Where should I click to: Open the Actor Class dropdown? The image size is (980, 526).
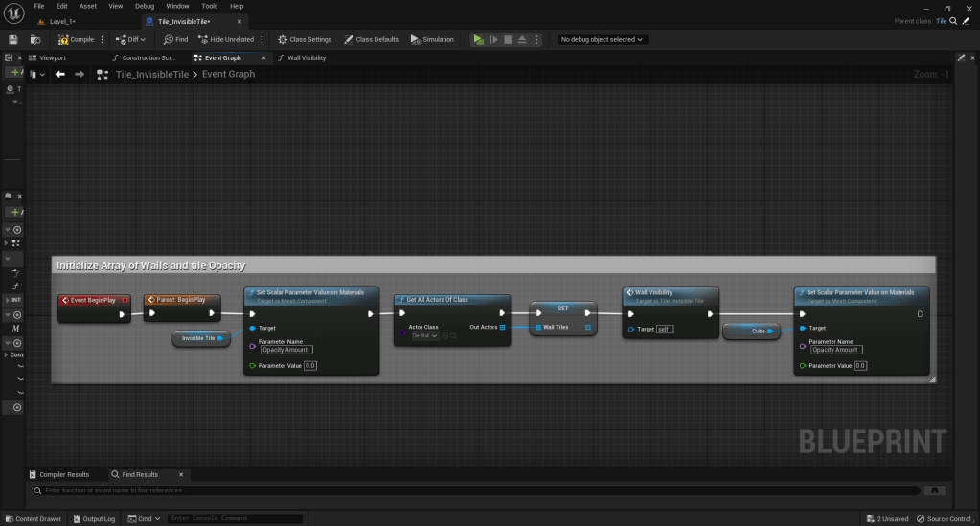(x=425, y=336)
